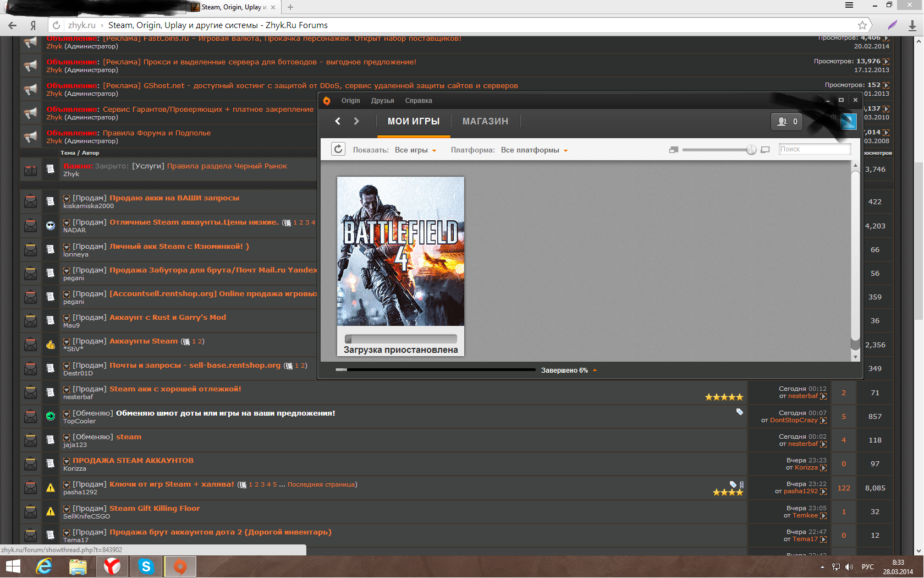
Task: Click the small tile size icon
Action: tap(674, 150)
